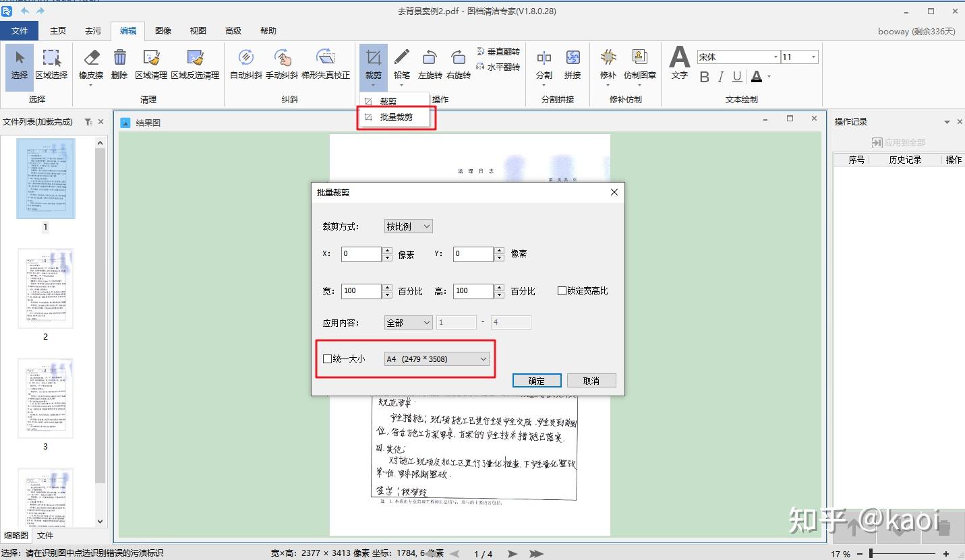This screenshot has height=560, width=965.
Task: Cancel the dialog with 取消
Action: pos(591,381)
